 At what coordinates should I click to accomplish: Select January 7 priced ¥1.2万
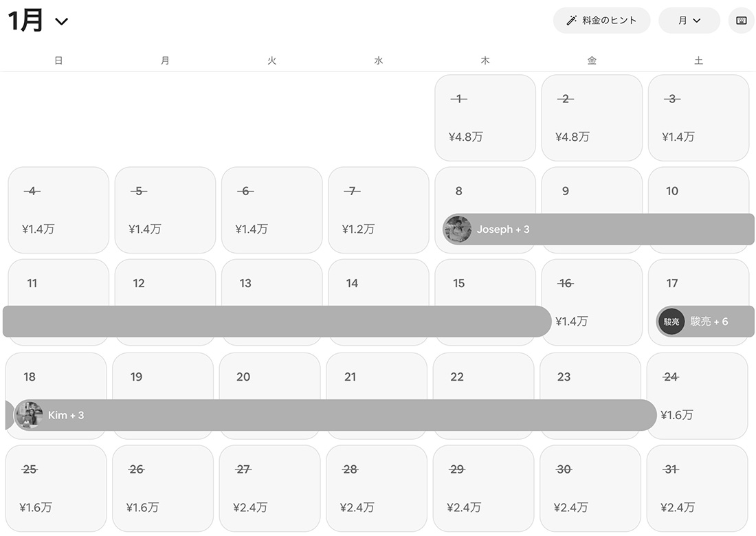pyautogui.click(x=378, y=210)
